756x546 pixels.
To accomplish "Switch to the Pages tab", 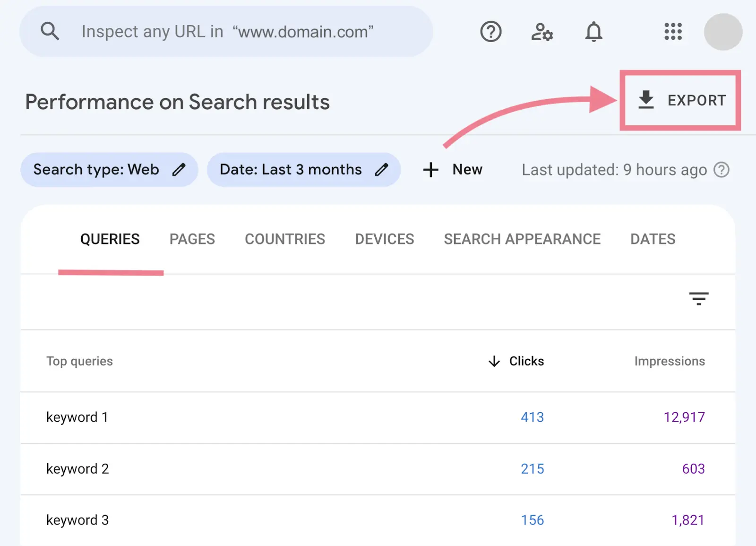I will [x=192, y=239].
